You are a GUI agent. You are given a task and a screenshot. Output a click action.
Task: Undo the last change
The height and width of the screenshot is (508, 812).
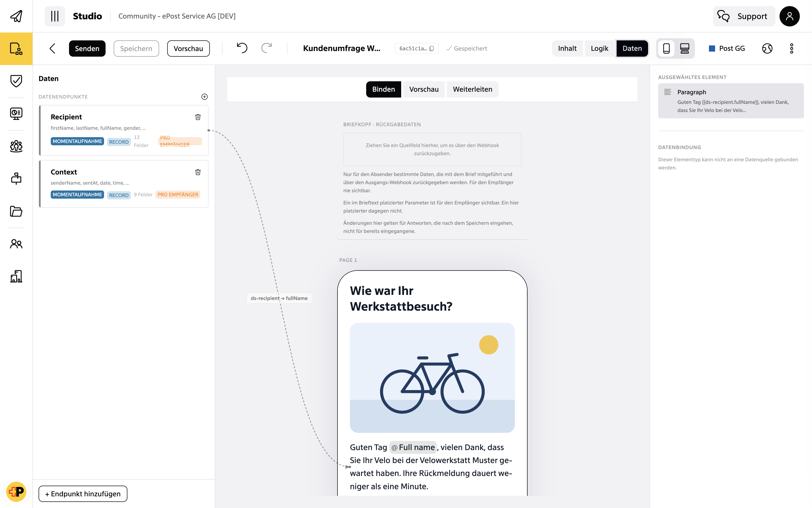coord(242,48)
